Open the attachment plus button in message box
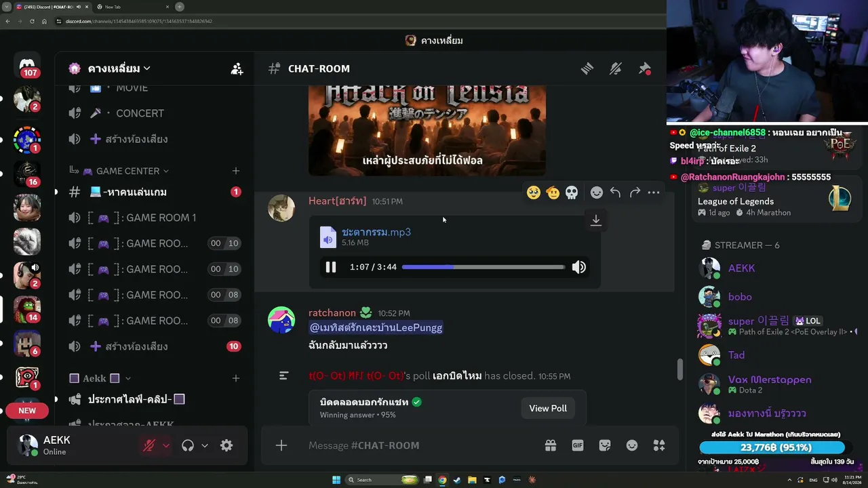868x488 pixels. [x=281, y=445]
